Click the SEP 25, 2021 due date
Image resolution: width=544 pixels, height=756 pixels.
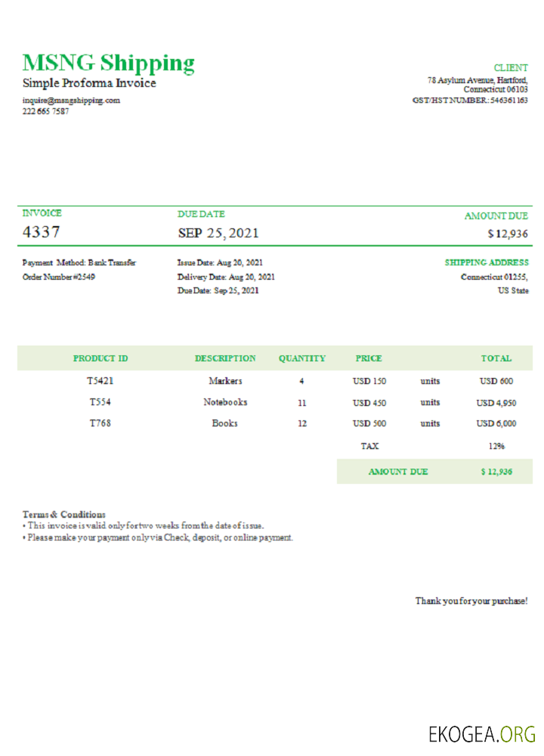point(218,233)
